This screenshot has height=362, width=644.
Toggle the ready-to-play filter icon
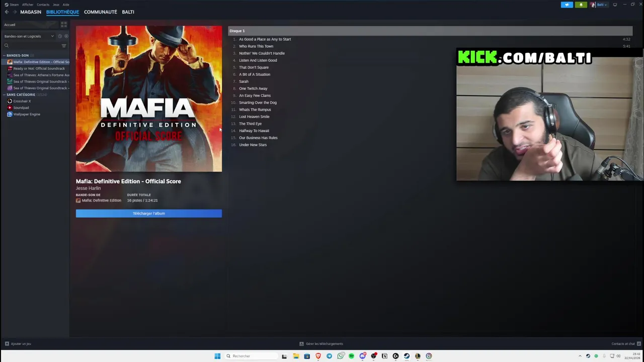click(66, 36)
